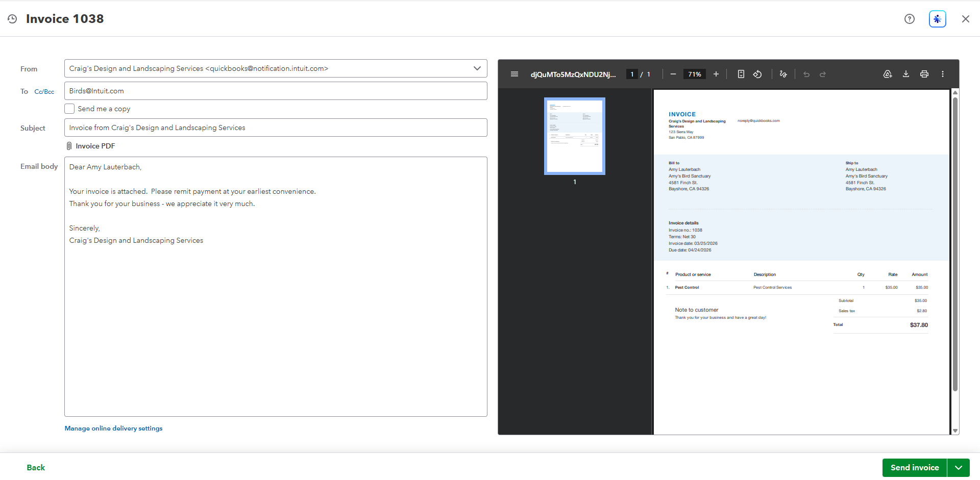The height and width of the screenshot is (480, 980).
Task: Expand the From sender dropdown
Action: point(477,68)
